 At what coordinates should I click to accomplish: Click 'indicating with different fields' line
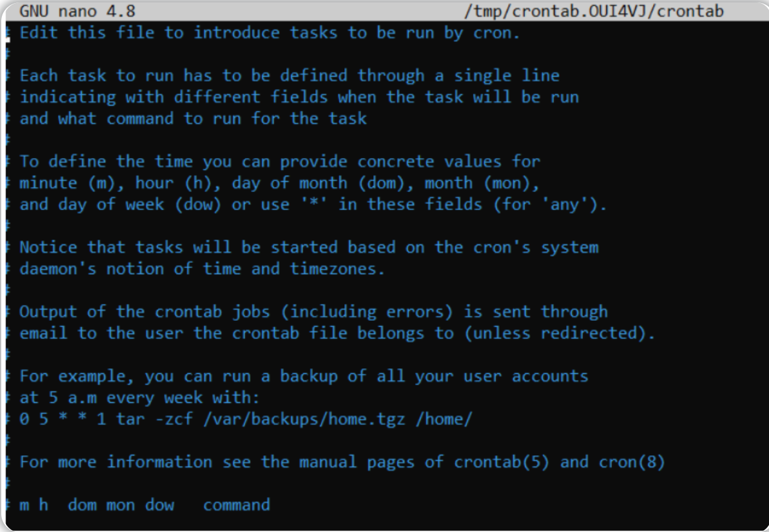pyautogui.click(x=300, y=97)
